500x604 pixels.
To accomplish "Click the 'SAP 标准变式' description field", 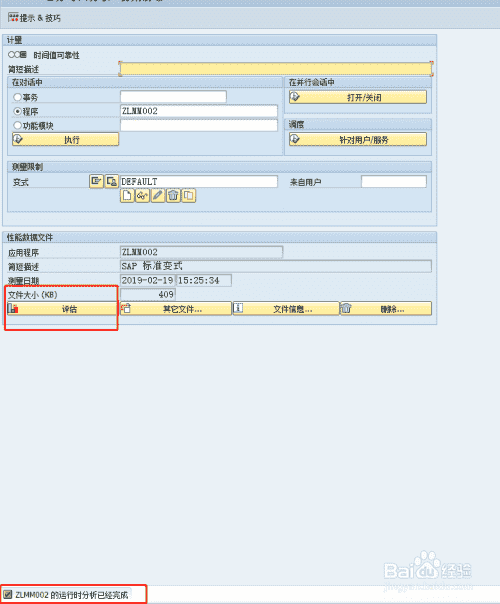I will point(276,266).
